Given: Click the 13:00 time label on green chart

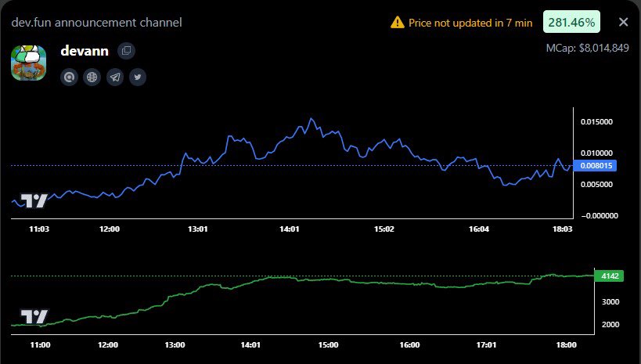Looking at the screenshot, I should click(x=175, y=345).
